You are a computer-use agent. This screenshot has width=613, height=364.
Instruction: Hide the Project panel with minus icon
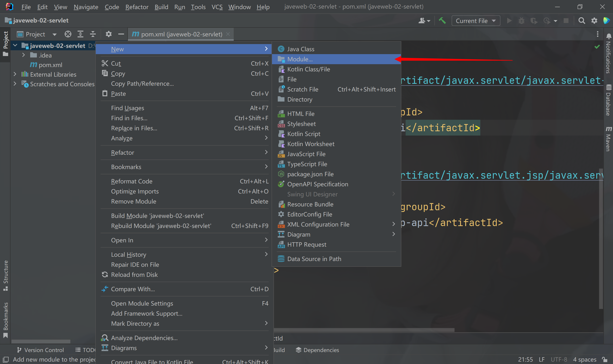pos(121,34)
